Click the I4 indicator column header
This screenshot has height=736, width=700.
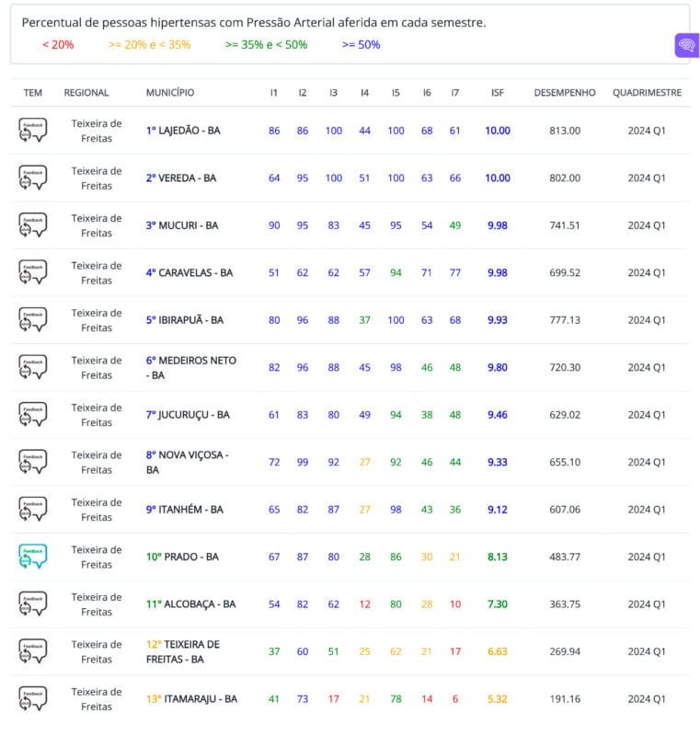(365, 93)
